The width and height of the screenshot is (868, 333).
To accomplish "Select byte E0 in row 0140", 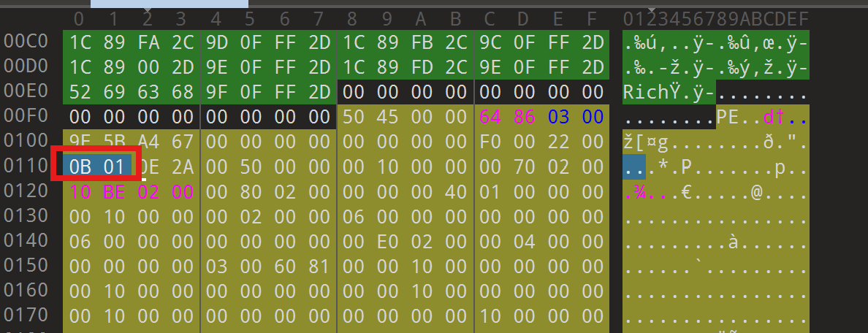I will pyautogui.click(x=387, y=241).
